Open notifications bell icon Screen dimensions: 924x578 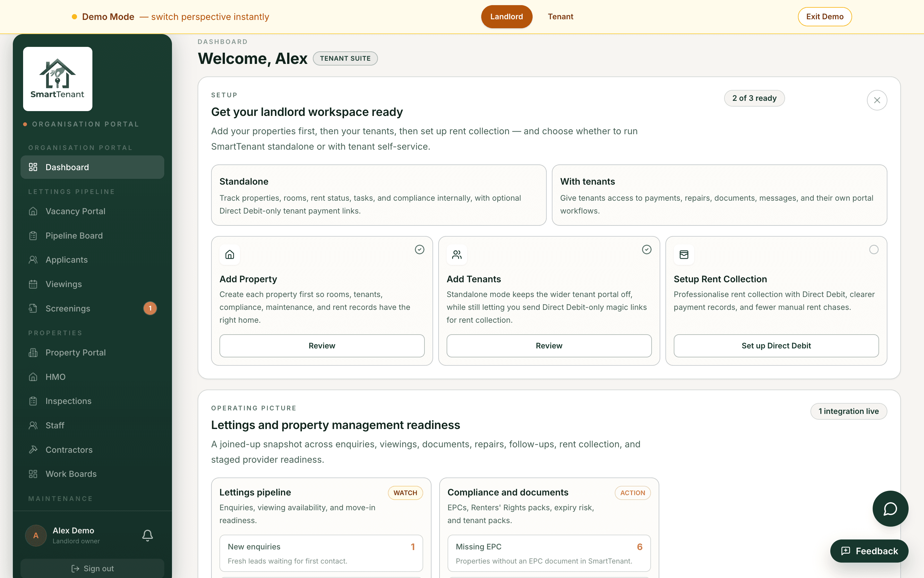click(147, 535)
